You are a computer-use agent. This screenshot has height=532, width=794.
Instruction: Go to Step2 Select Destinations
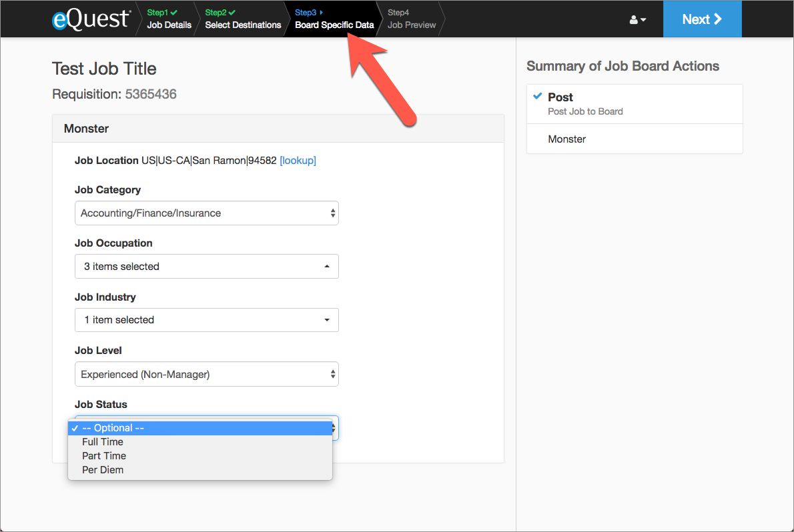coord(243,19)
